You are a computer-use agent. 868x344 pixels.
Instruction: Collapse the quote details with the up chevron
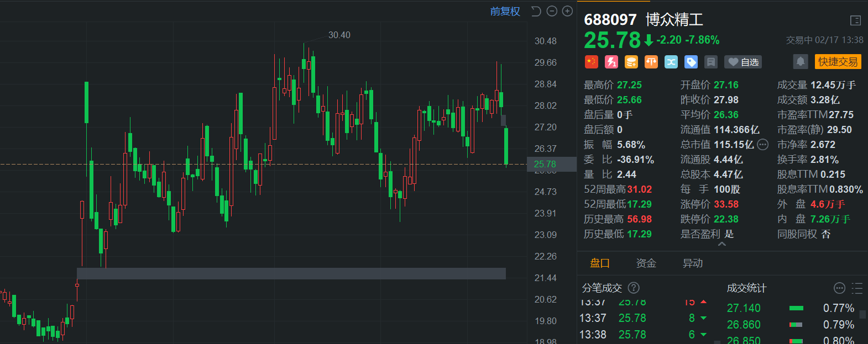[x=721, y=244]
